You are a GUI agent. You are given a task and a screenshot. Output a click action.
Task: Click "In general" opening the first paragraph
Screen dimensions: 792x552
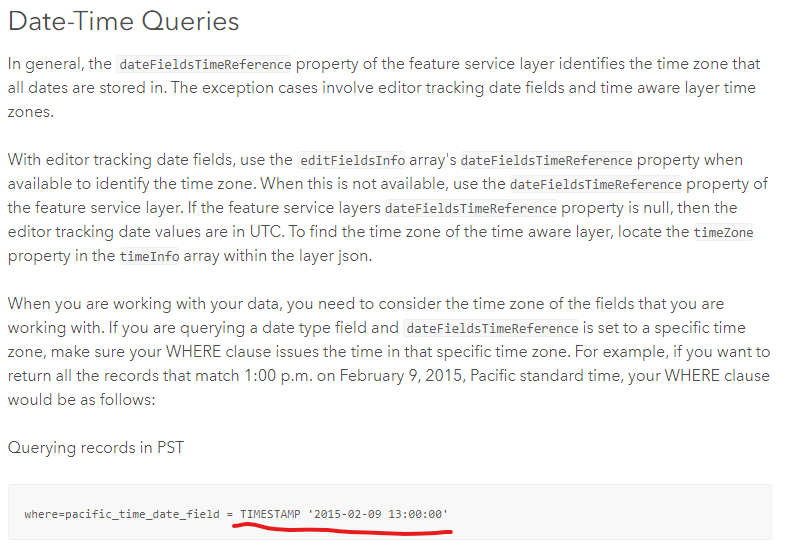tap(44, 63)
